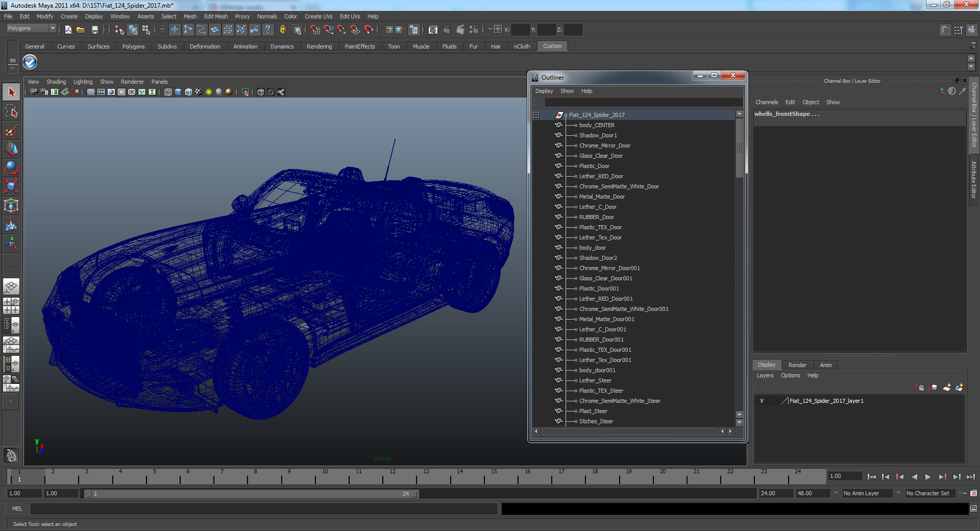The width and height of the screenshot is (980, 531).
Task: Click Layers menu in Layer Editor
Action: tap(765, 375)
